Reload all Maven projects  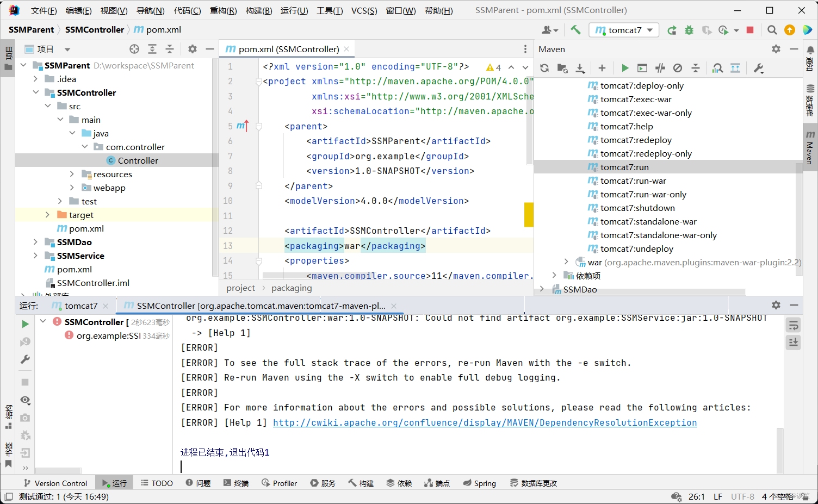pyautogui.click(x=544, y=68)
